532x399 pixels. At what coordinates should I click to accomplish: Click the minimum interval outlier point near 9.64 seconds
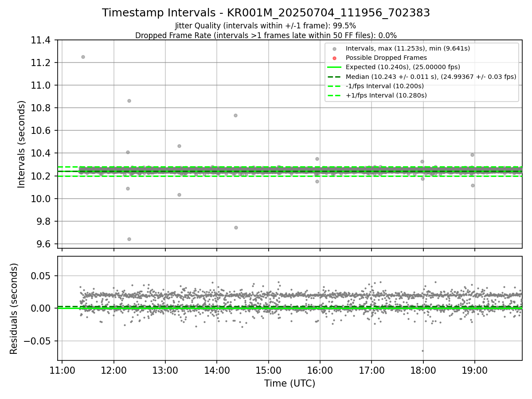point(129,239)
